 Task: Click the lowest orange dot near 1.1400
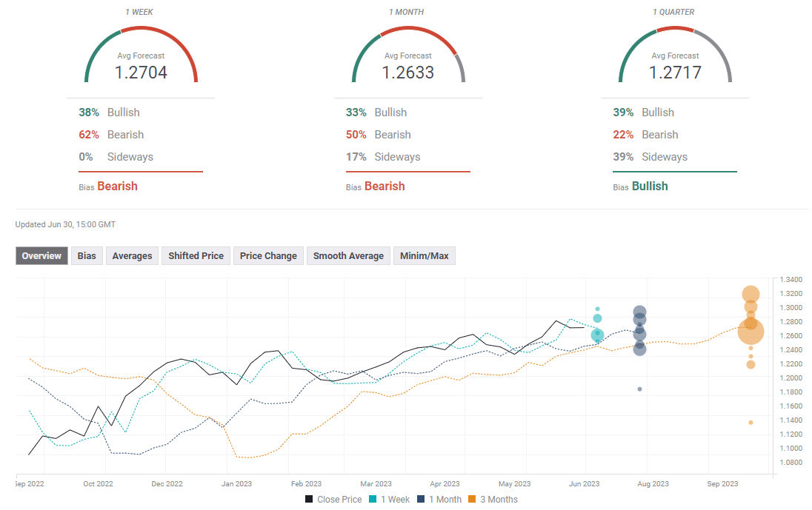click(751, 423)
